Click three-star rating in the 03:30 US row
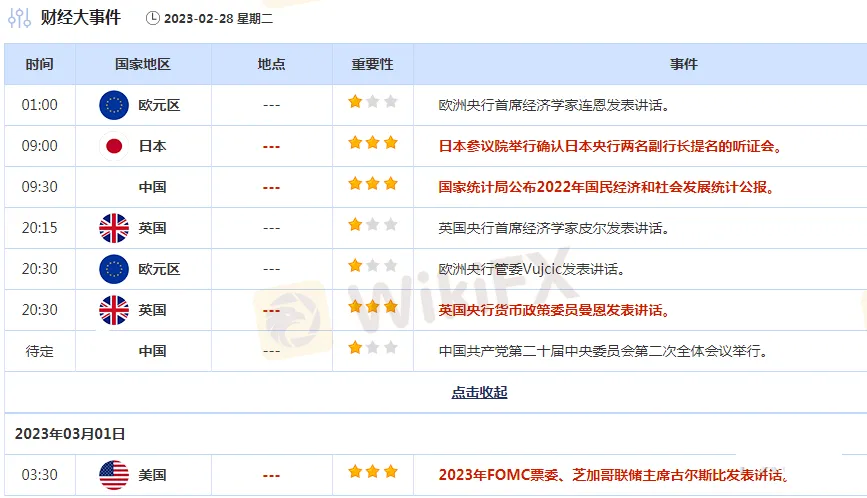 pos(373,471)
